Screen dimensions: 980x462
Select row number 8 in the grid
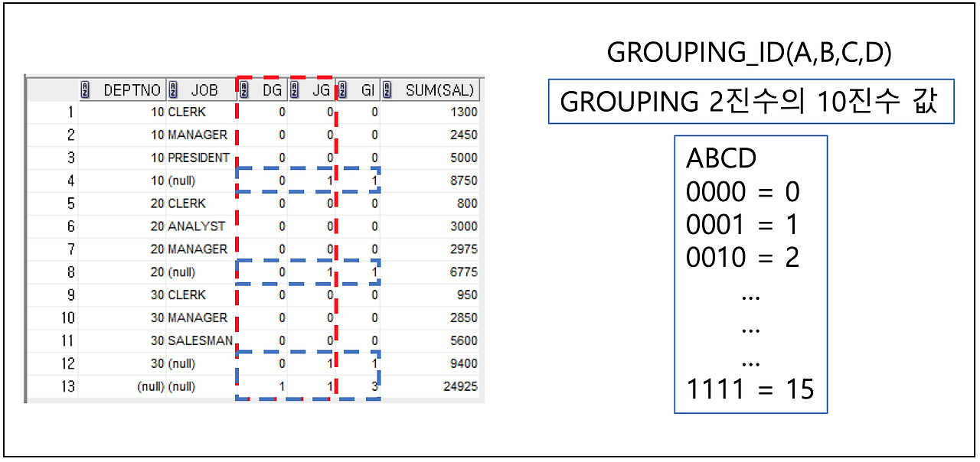point(71,272)
